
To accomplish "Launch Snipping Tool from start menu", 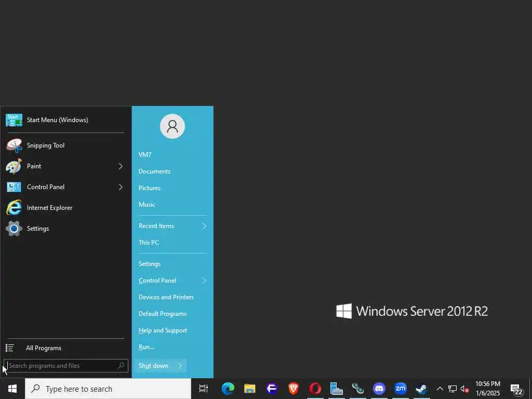I will 65,145.
